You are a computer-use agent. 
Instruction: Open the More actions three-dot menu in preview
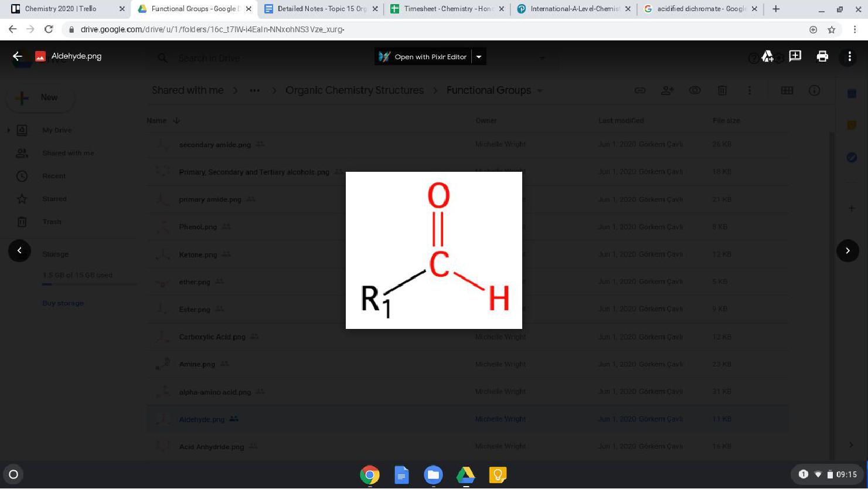point(849,56)
